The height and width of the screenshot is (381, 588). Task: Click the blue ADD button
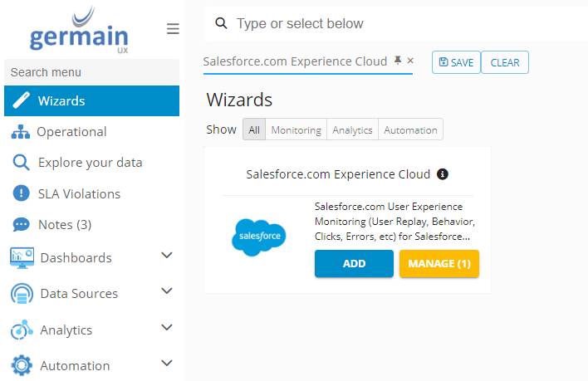tap(354, 264)
